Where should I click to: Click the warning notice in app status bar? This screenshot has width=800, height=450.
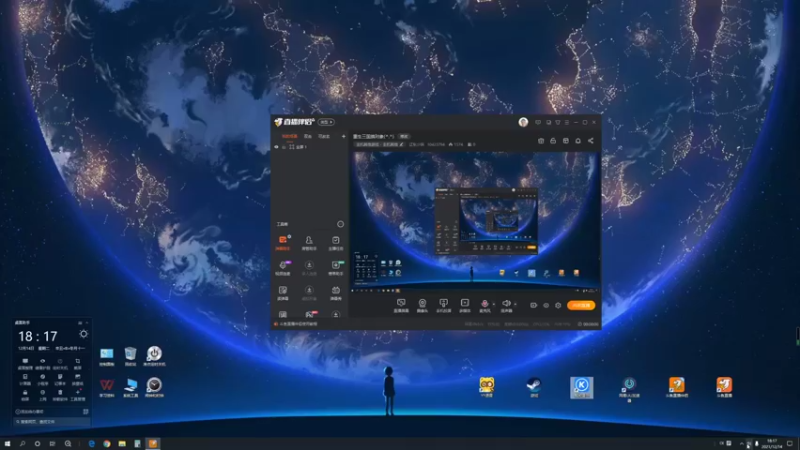[x=296, y=324]
